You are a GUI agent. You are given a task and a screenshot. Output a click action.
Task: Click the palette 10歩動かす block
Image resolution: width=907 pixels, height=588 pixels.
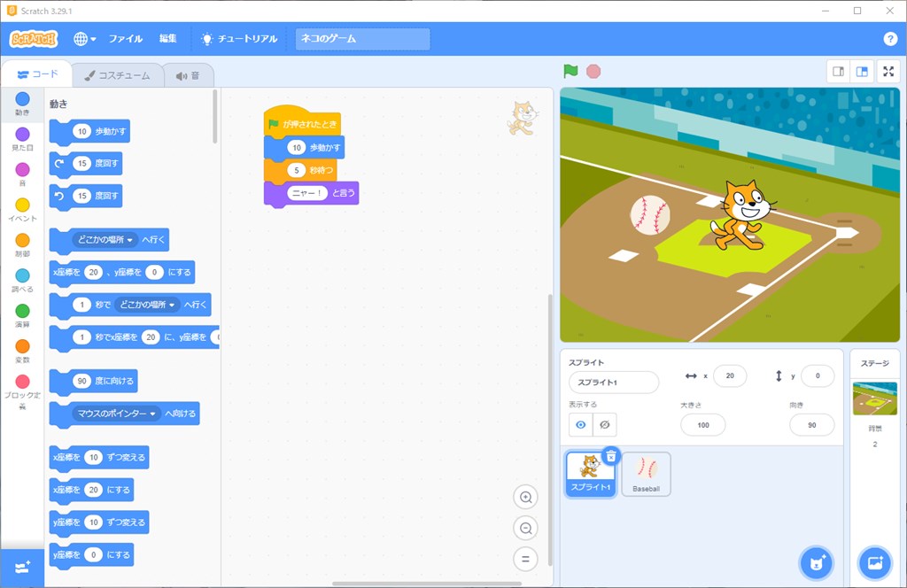pyautogui.click(x=89, y=132)
